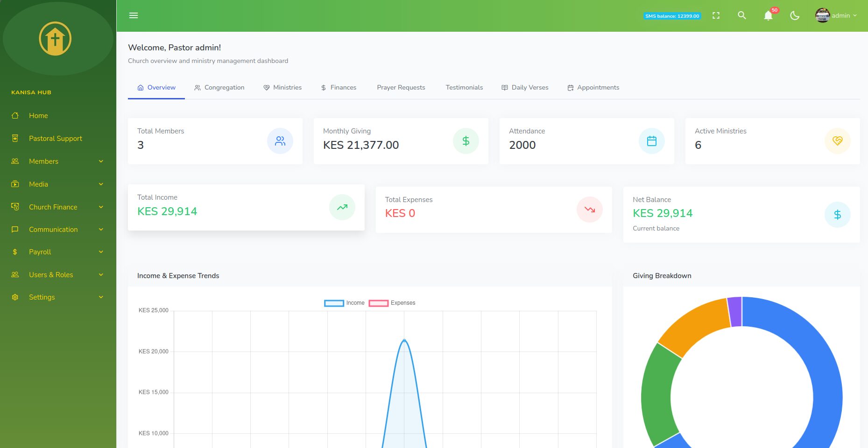This screenshot has height=448, width=868.
Task: Click the Home house icon
Action: 15,115
